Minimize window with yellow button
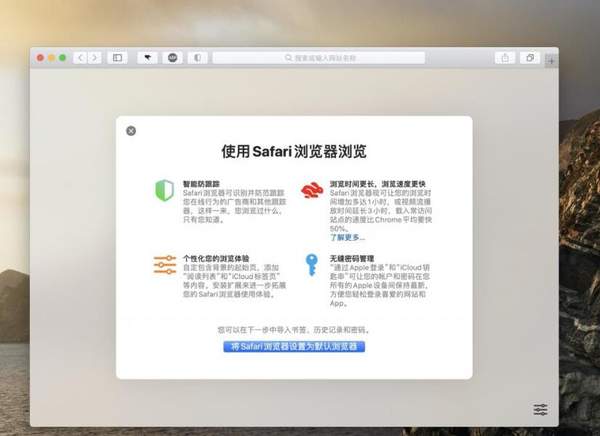 [x=51, y=58]
